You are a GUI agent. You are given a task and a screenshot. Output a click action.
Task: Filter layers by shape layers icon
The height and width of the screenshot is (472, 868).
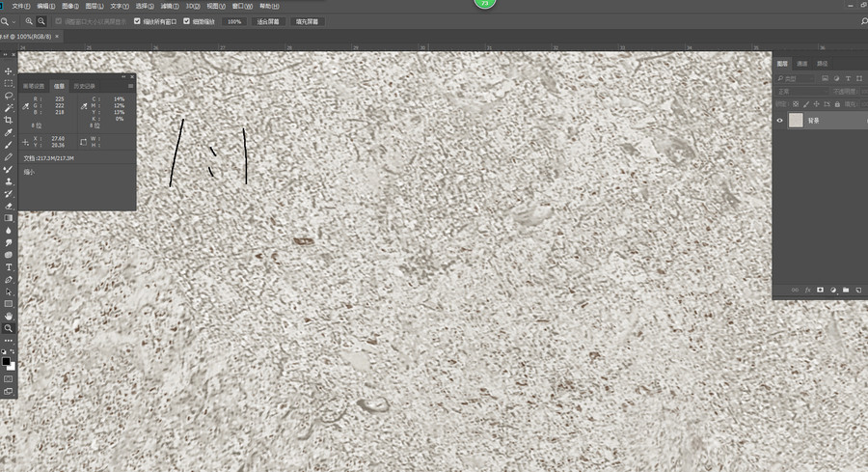(859, 79)
